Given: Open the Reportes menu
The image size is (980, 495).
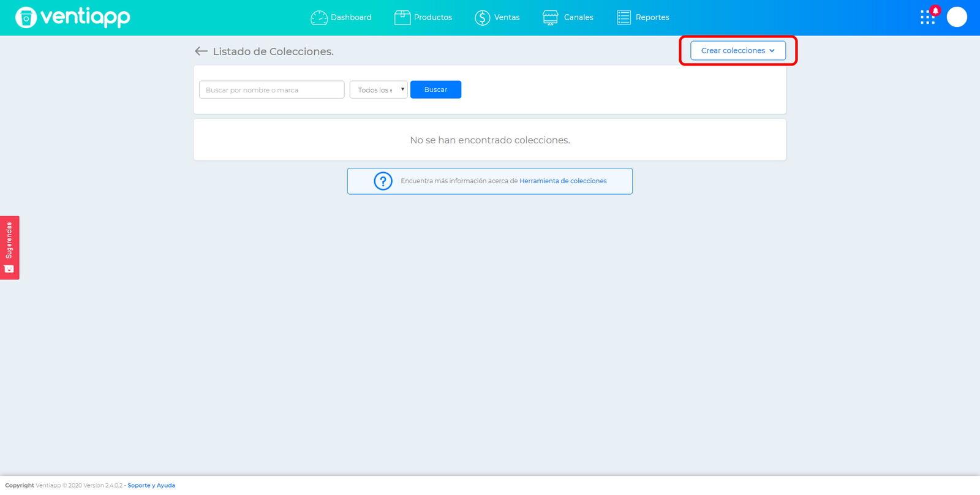Looking at the screenshot, I should click(643, 18).
